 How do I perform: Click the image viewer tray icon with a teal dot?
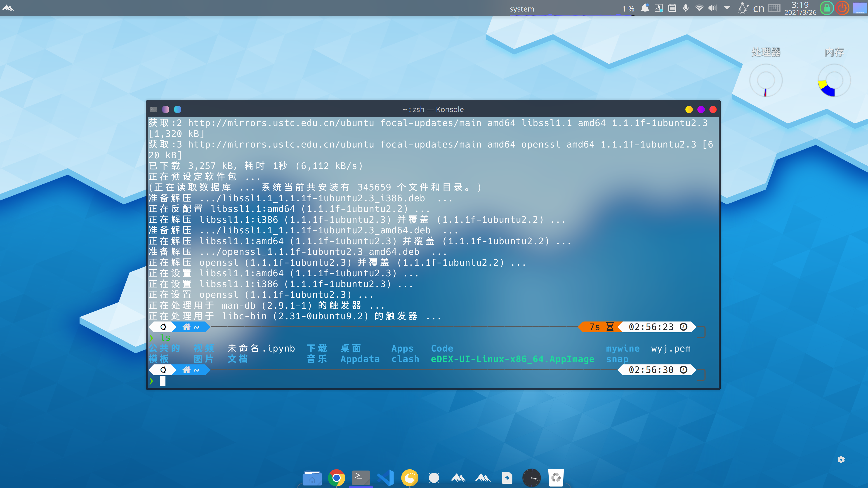pos(658,8)
